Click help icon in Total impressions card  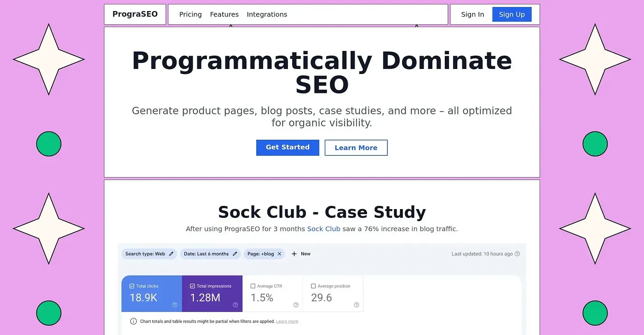pos(236,305)
